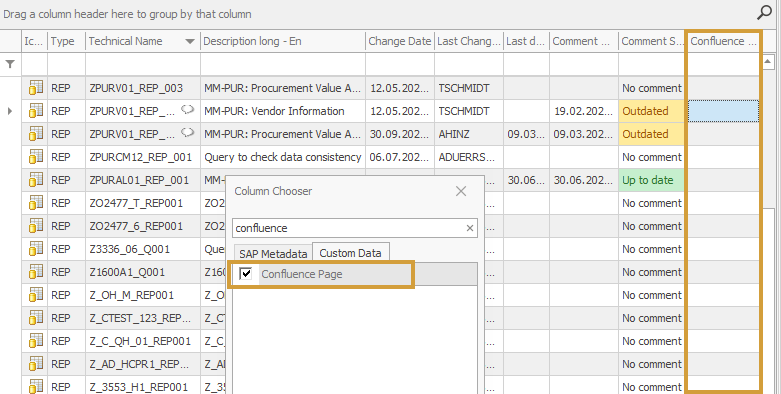Screen dimensions: 781x394
Task: Click the filter row funnel icon
Action: click(x=10, y=64)
